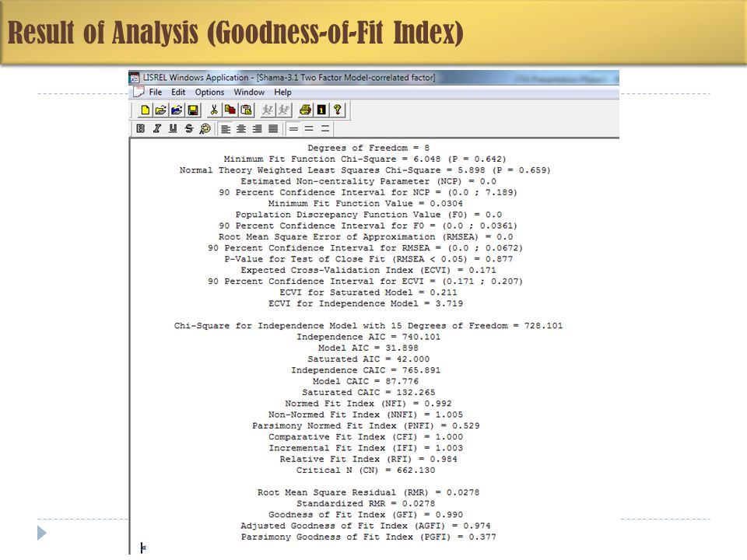Open the Edit menu
Screen dimensions: 747x560
coord(178,92)
